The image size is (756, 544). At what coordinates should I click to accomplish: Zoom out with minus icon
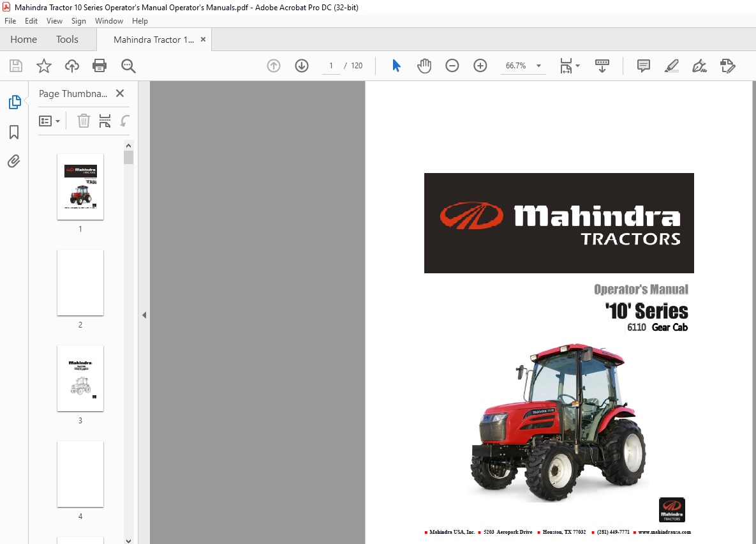pos(452,66)
